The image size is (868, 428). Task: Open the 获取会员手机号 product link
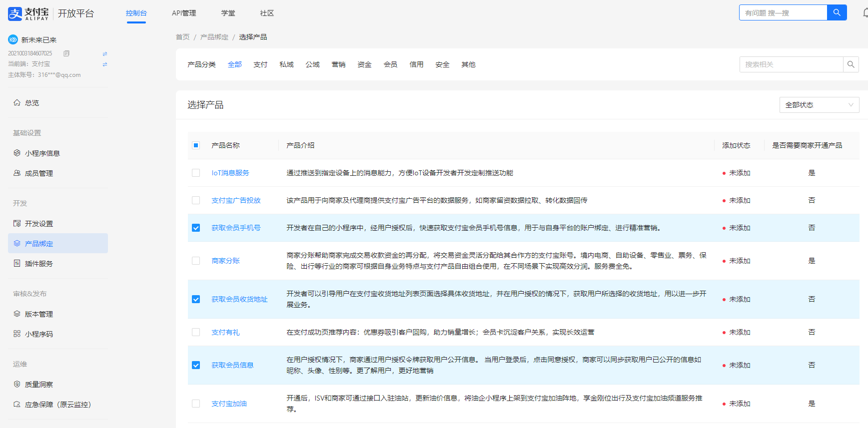tap(236, 228)
